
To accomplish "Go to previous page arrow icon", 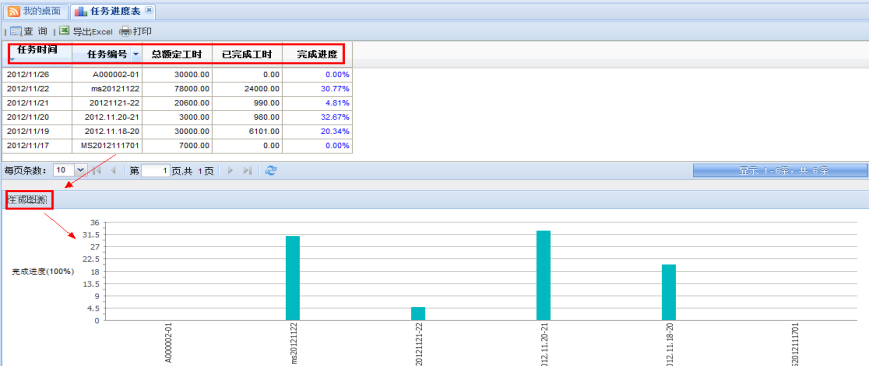I will click(x=113, y=171).
